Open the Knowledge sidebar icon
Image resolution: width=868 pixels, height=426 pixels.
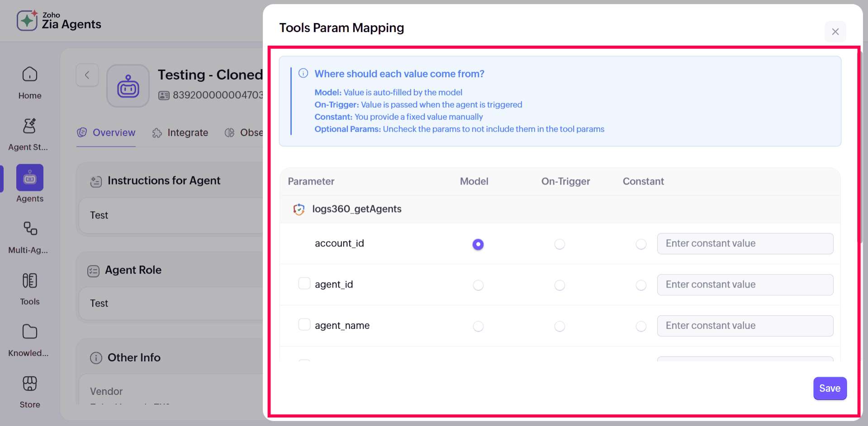30,332
